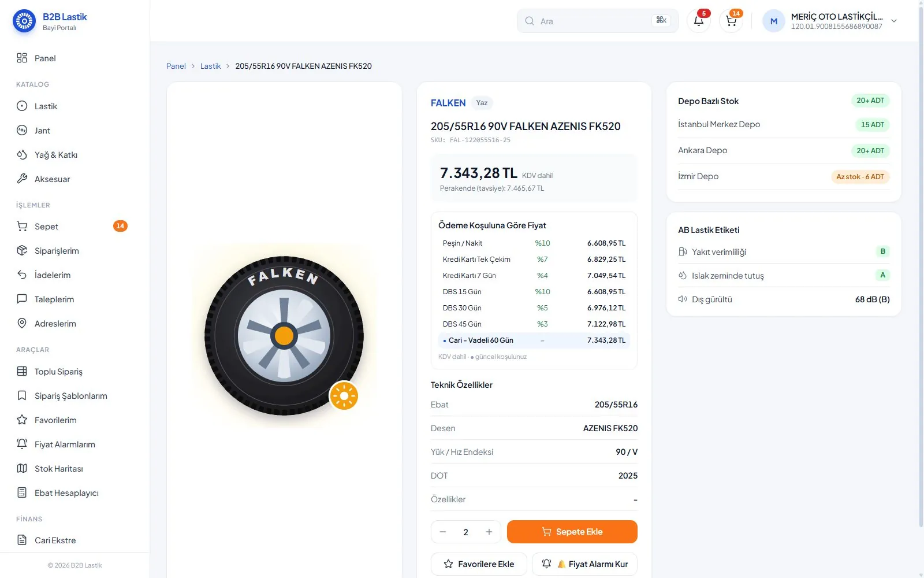The height and width of the screenshot is (578, 924).
Task: Select DBS 30 Gün payment option
Action: (534, 308)
